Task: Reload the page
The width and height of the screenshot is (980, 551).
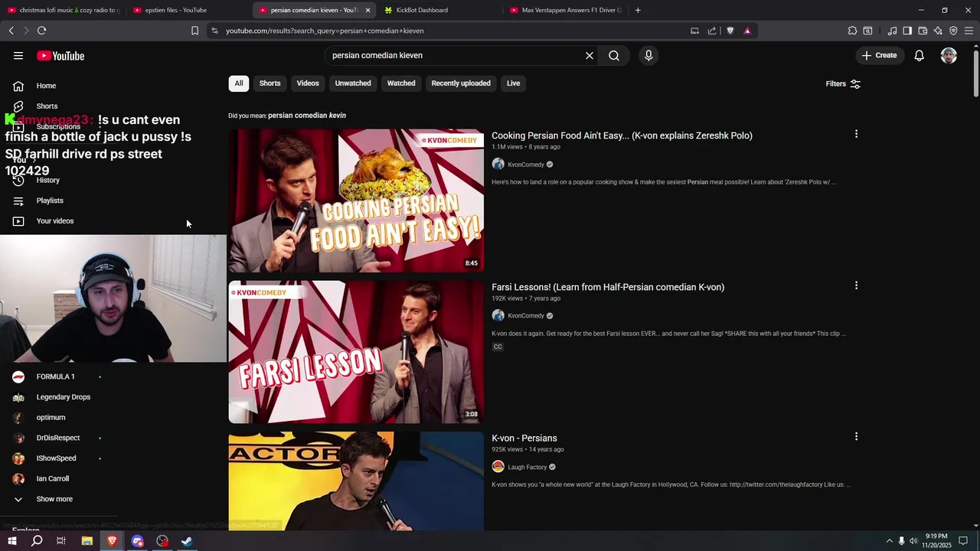Action: [41, 31]
